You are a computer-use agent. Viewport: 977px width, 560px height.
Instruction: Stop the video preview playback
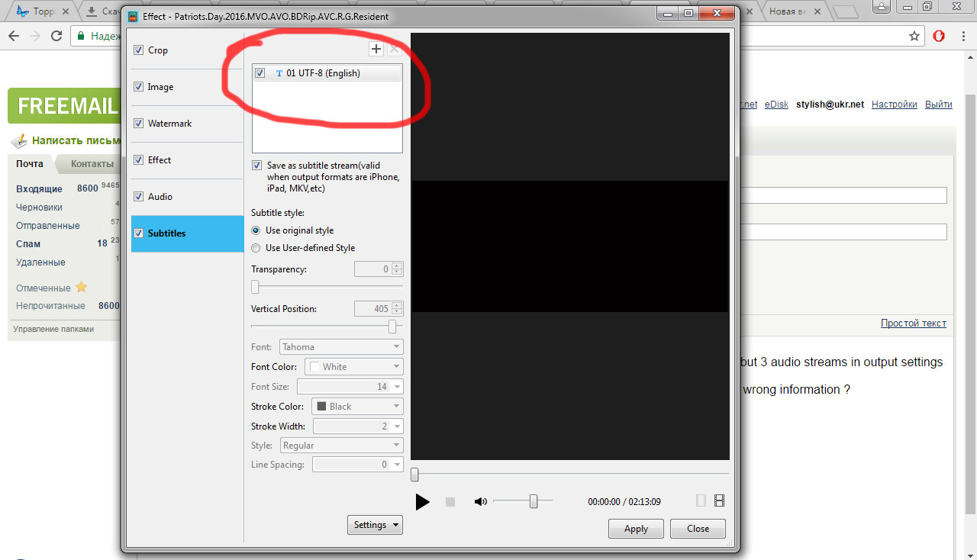click(450, 502)
